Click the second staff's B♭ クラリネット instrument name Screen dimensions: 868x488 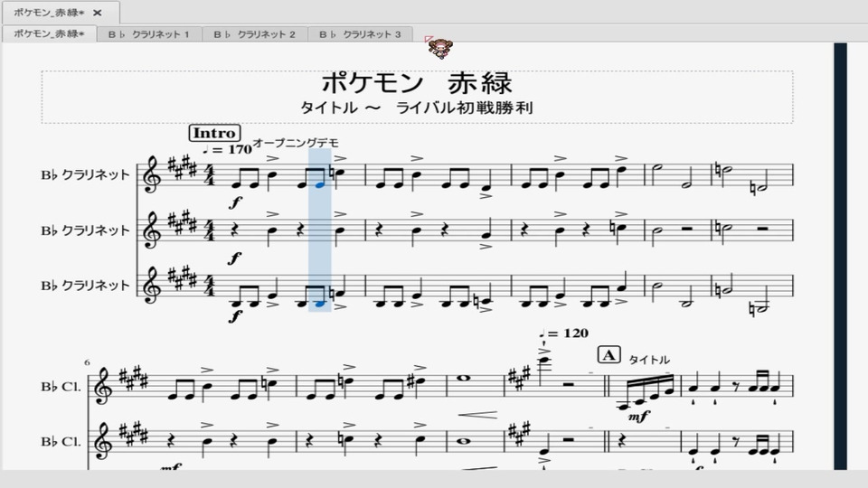point(85,230)
